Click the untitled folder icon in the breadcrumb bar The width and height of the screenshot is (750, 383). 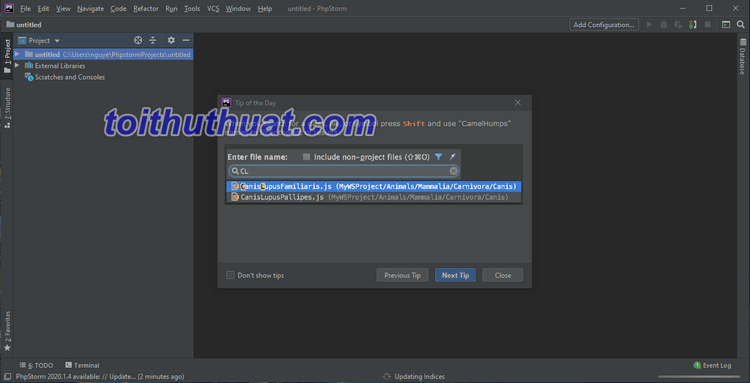(x=10, y=24)
